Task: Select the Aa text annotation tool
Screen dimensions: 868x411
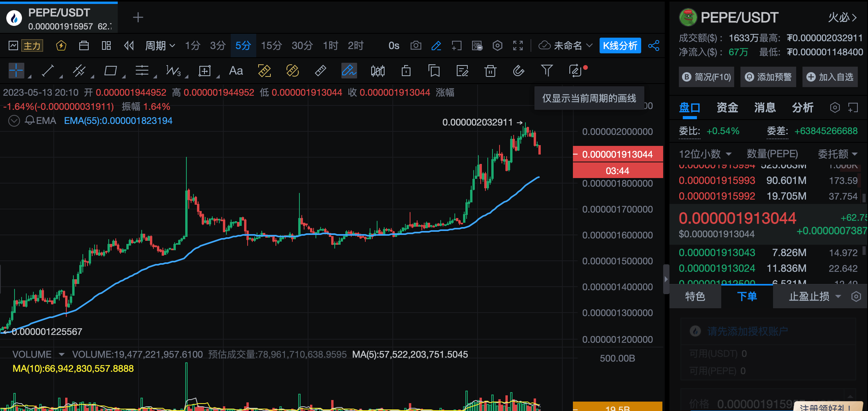Action: point(236,71)
